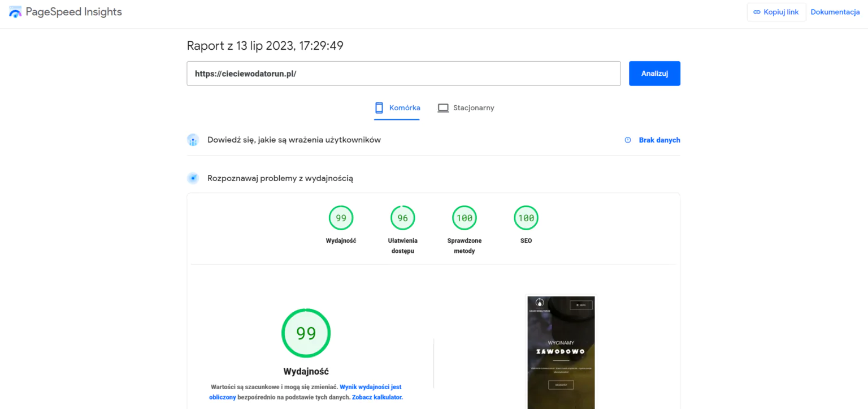
Task: Switch to the Komórka tab
Action: pyautogui.click(x=397, y=108)
